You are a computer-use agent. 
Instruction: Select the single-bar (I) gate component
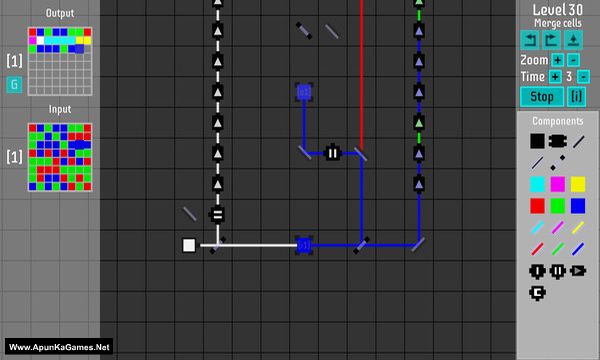pyautogui.click(x=537, y=271)
